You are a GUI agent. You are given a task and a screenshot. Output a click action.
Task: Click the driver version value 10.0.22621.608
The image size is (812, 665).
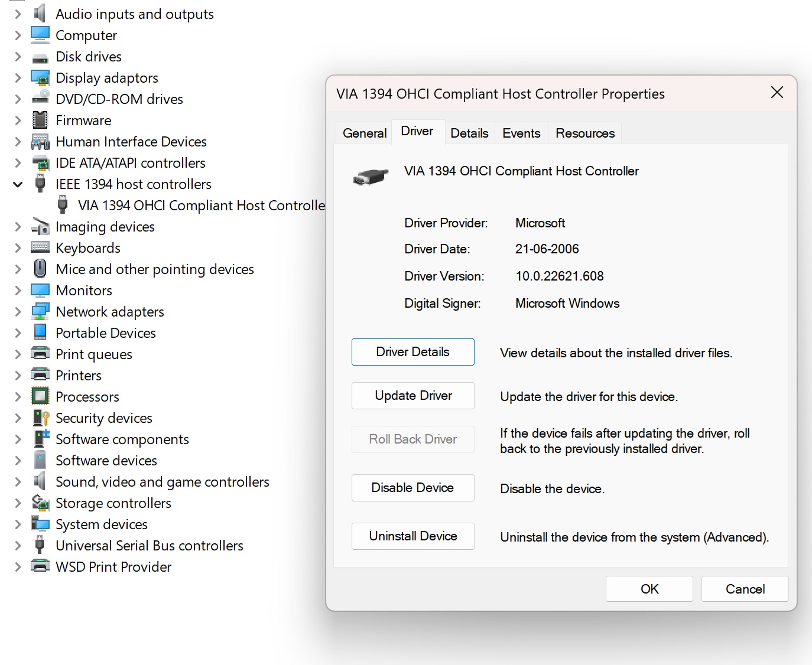coord(560,276)
